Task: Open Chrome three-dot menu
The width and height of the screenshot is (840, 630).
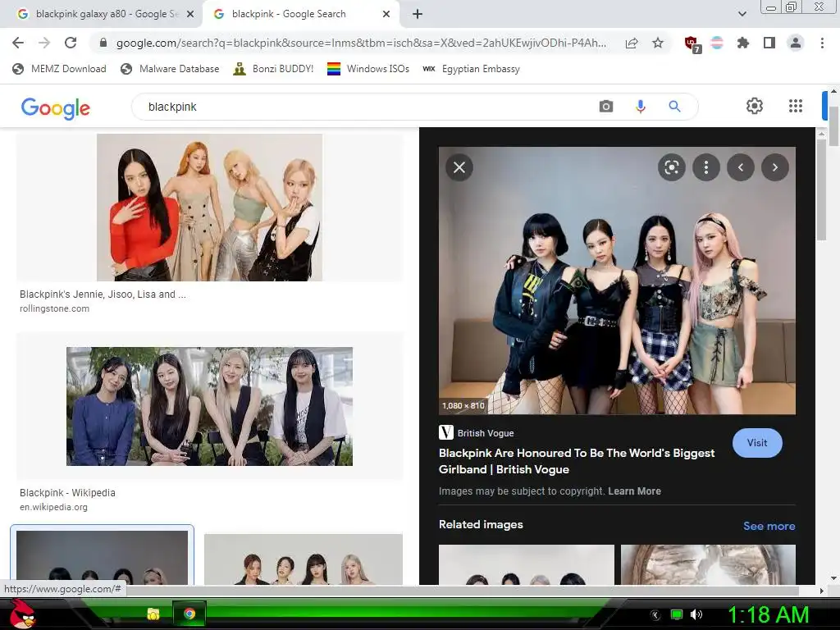Action: (822, 43)
